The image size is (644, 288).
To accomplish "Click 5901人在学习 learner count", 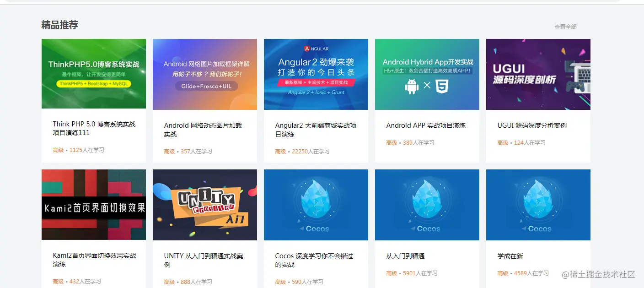I will tap(420, 273).
